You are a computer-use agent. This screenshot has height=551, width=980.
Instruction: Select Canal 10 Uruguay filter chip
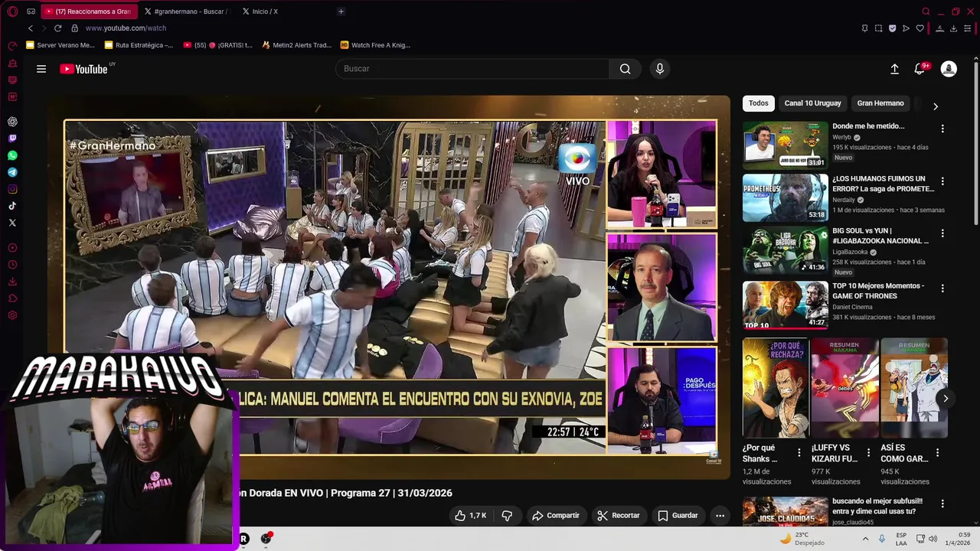pyautogui.click(x=812, y=103)
